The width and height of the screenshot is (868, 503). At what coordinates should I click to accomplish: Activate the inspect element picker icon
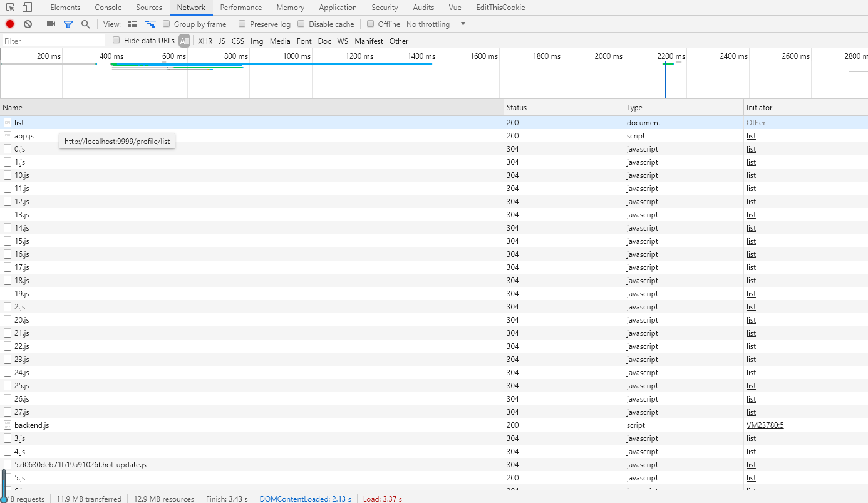11,8
